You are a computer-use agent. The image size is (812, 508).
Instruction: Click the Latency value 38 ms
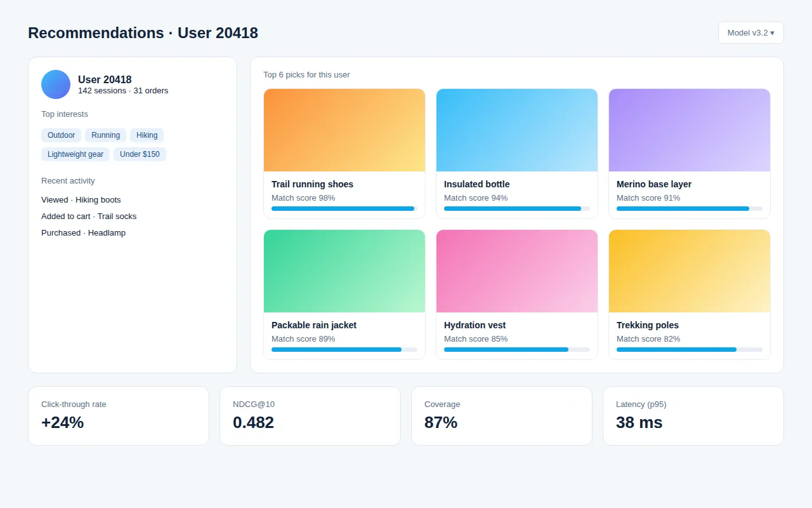coord(639,422)
